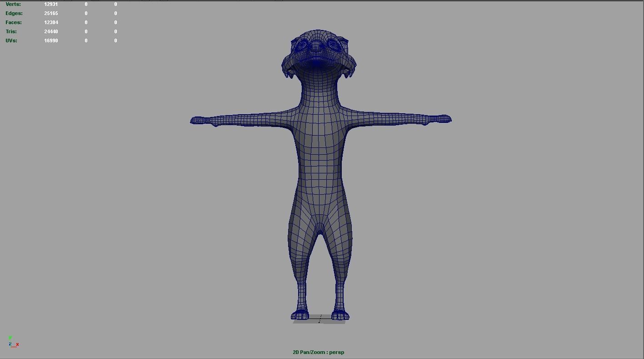This screenshot has width=644, height=359.
Task: Click the UV count value 16990
Action: coord(51,40)
